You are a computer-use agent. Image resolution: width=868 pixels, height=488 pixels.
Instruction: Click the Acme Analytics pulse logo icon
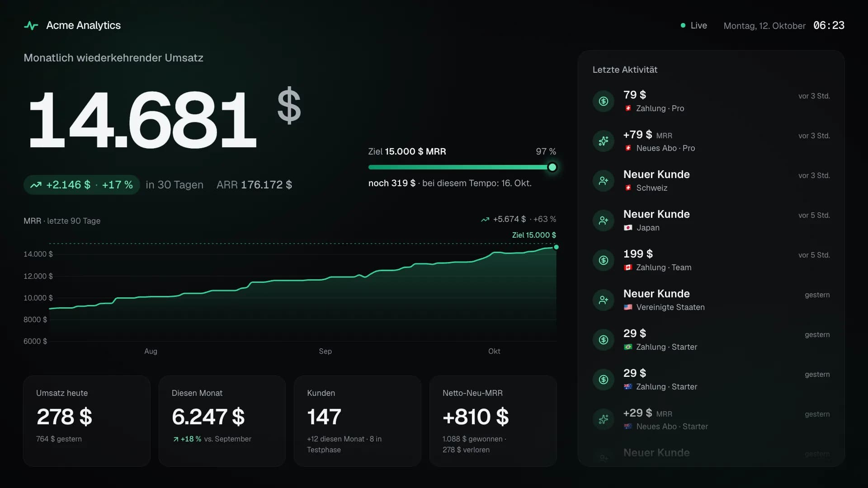click(31, 25)
